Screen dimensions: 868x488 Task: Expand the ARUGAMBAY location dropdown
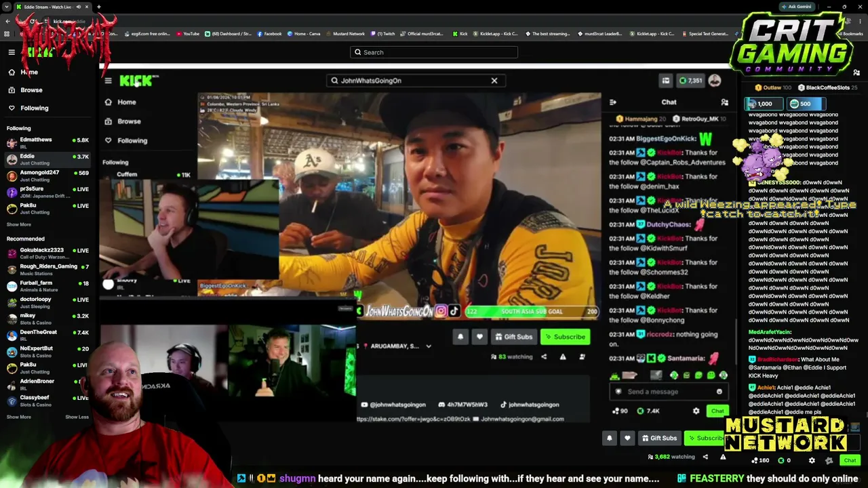[x=429, y=346]
